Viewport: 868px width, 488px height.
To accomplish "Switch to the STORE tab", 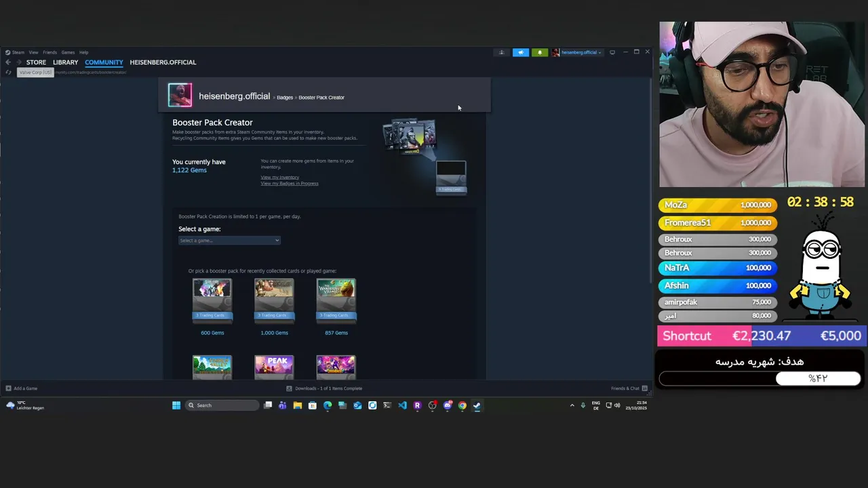I will pyautogui.click(x=36, y=62).
